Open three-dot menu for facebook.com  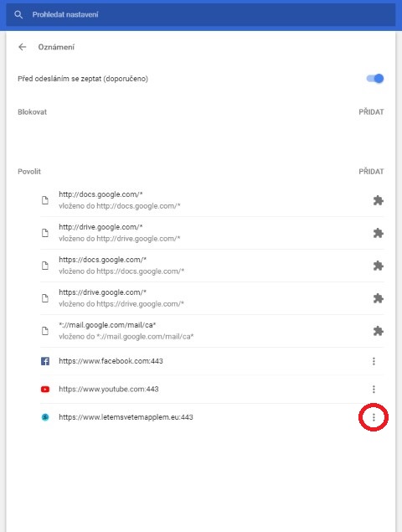coord(374,361)
